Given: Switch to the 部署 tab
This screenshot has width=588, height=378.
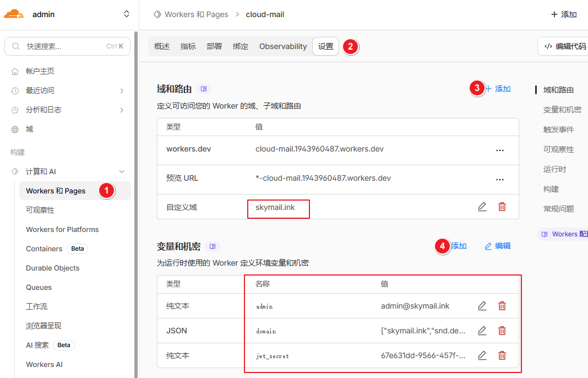Looking at the screenshot, I should 214,46.
